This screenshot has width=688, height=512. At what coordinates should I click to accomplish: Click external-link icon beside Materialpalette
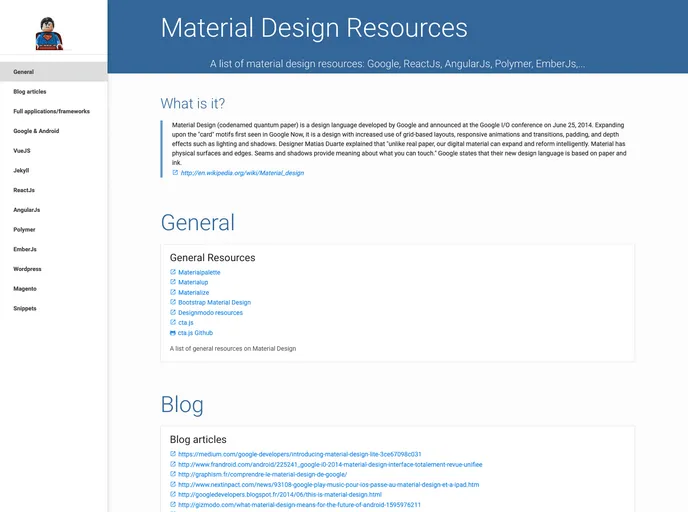click(173, 272)
